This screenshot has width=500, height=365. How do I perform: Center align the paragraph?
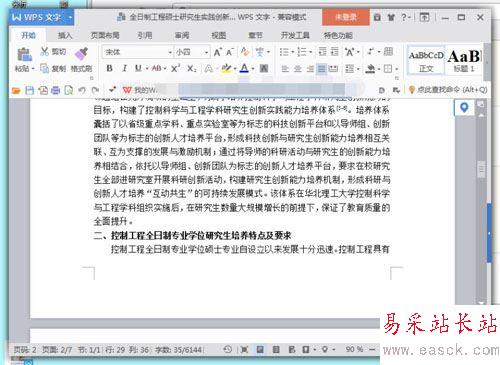point(297,69)
